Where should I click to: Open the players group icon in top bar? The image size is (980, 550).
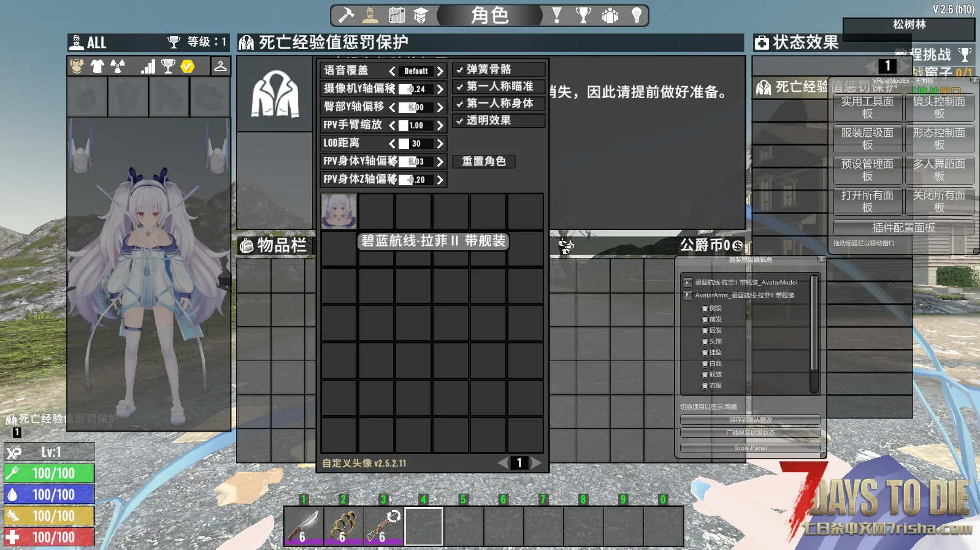coord(610,15)
